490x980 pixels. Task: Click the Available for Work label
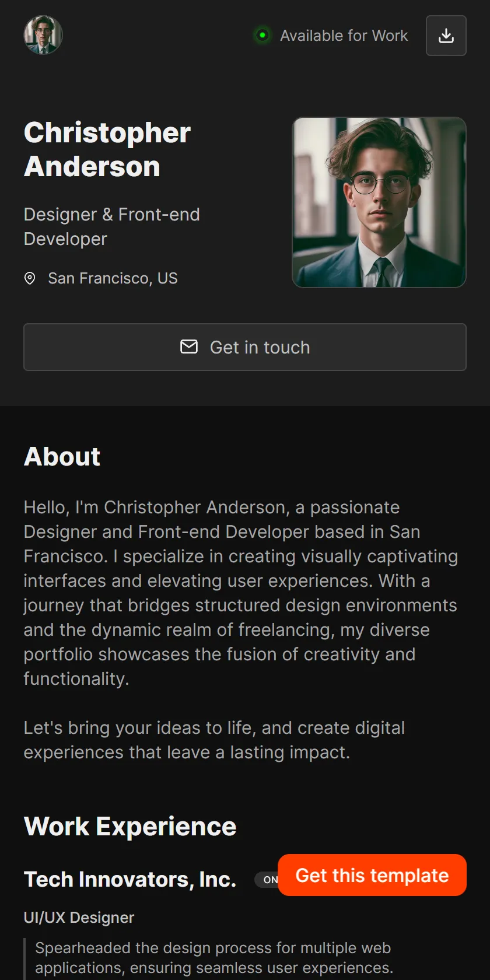[x=344, y=36]
